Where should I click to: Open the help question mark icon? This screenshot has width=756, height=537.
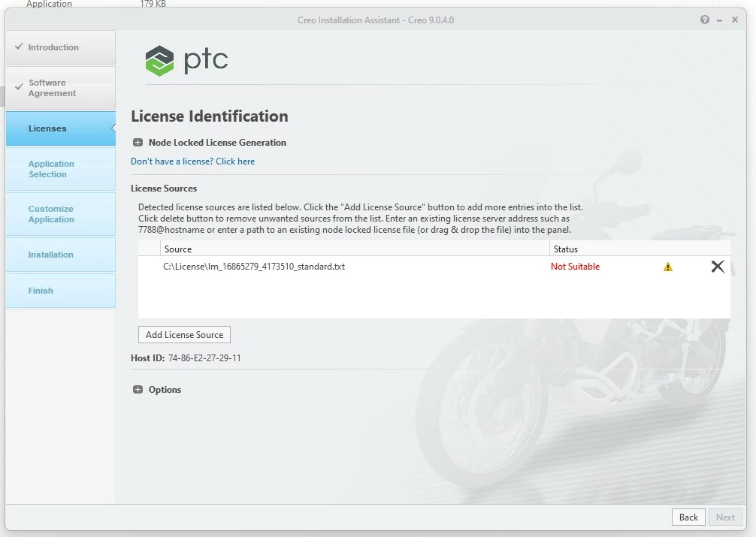point(704,20)
